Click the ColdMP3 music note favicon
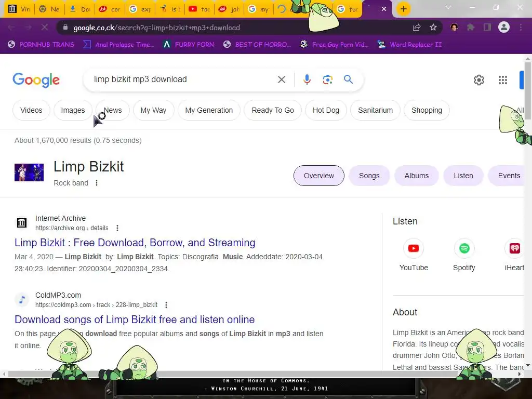 22,300
